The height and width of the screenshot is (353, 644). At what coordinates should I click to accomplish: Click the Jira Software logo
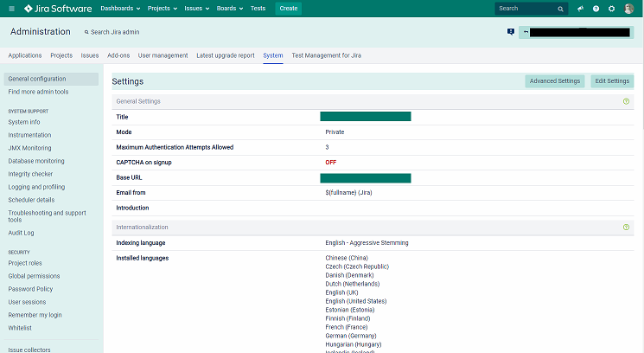pos(58,8)
